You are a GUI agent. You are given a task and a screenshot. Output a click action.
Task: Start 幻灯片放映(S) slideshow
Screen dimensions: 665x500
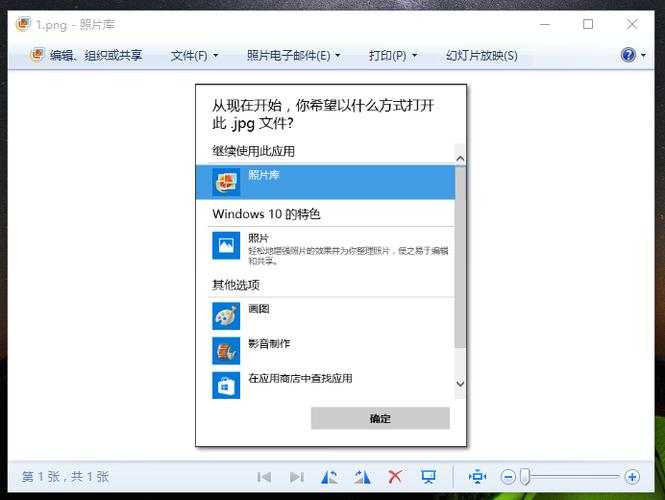click(481, 56)
